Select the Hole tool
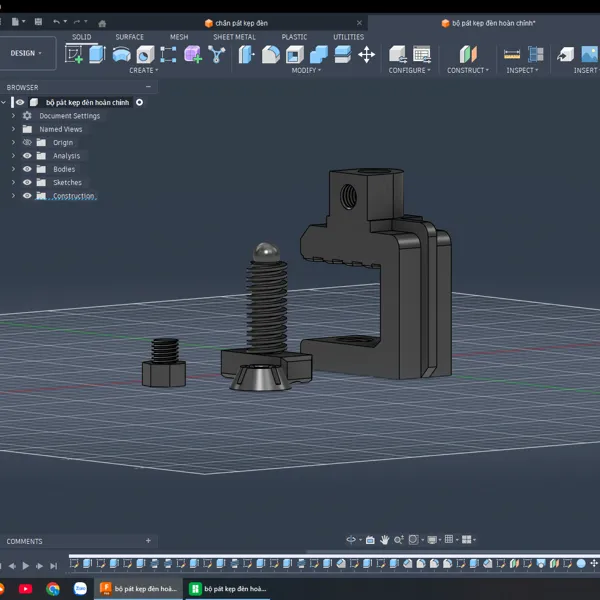600x600 pixels. tap(145, 54)
